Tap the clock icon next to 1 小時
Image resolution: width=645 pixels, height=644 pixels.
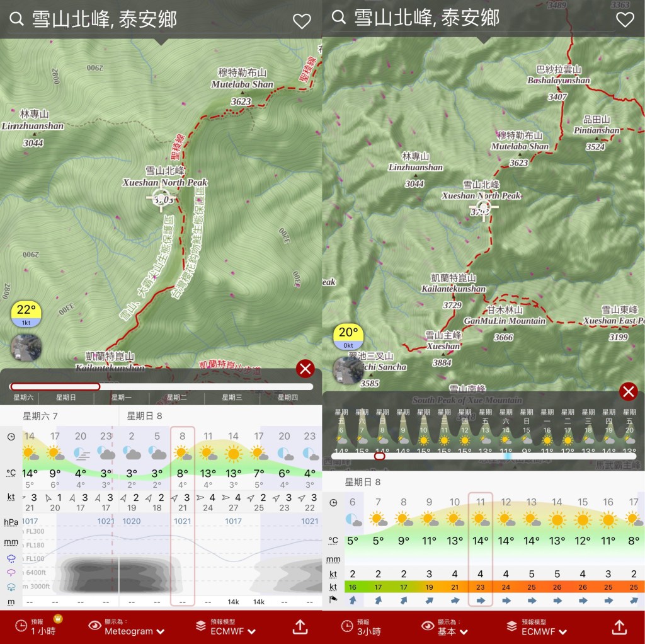[21, 626]
